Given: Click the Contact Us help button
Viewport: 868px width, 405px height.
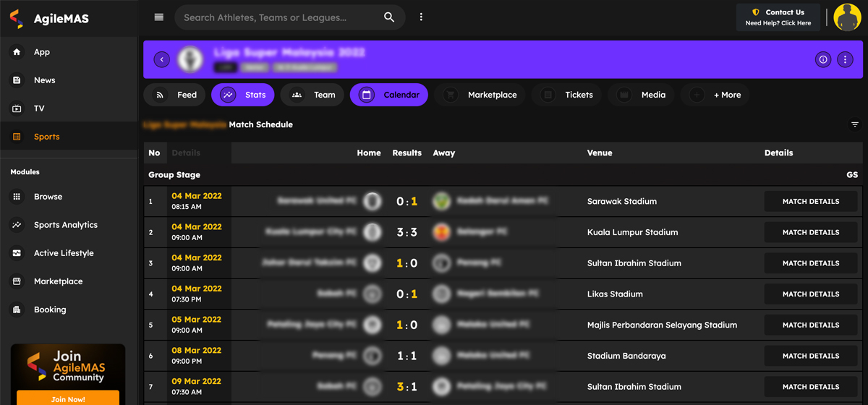Looking at the screenshot, I should pos(778,17).
